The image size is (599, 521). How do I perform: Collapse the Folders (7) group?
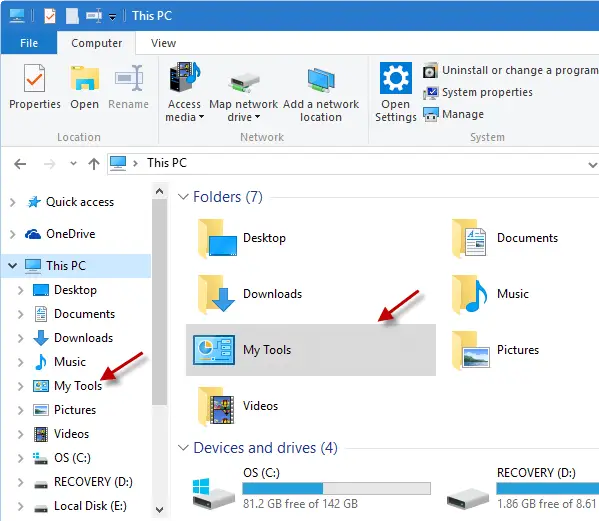click(183, 197)
